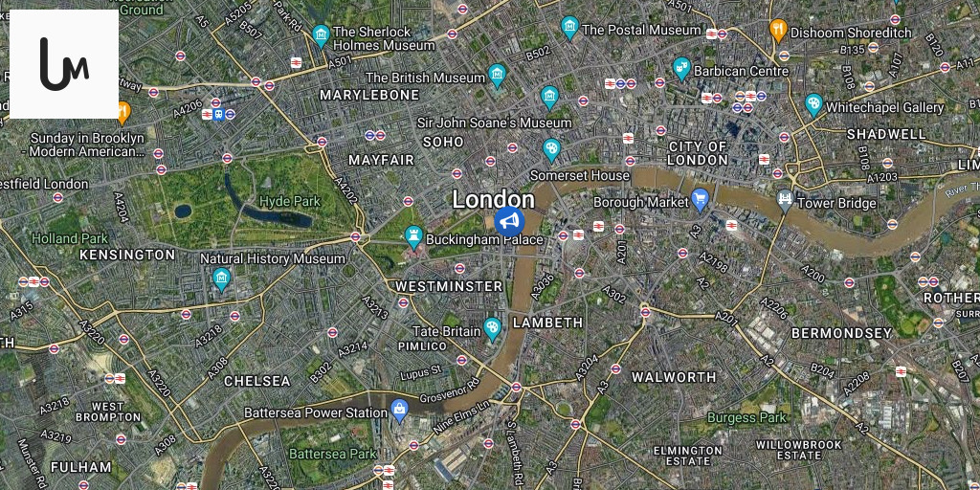Select the Buckingham Palace castle icon
The image size is (980, 490).
click(x=413, y=237)
